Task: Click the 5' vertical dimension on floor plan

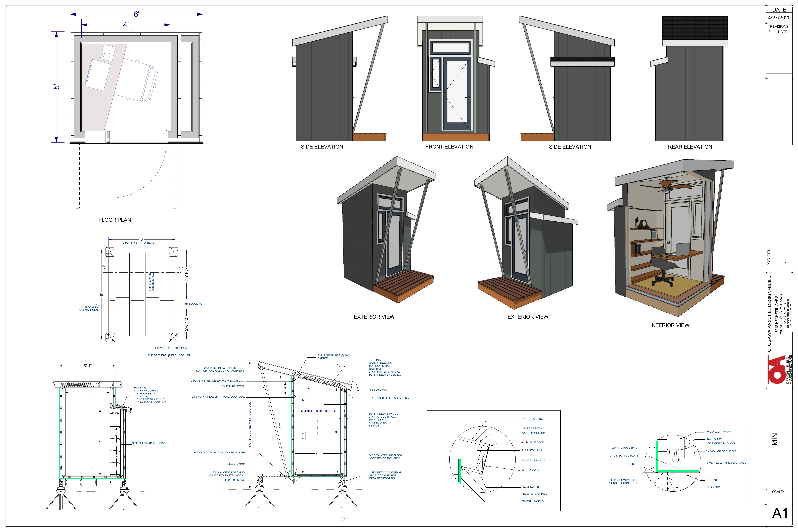Action: (56, 87)
